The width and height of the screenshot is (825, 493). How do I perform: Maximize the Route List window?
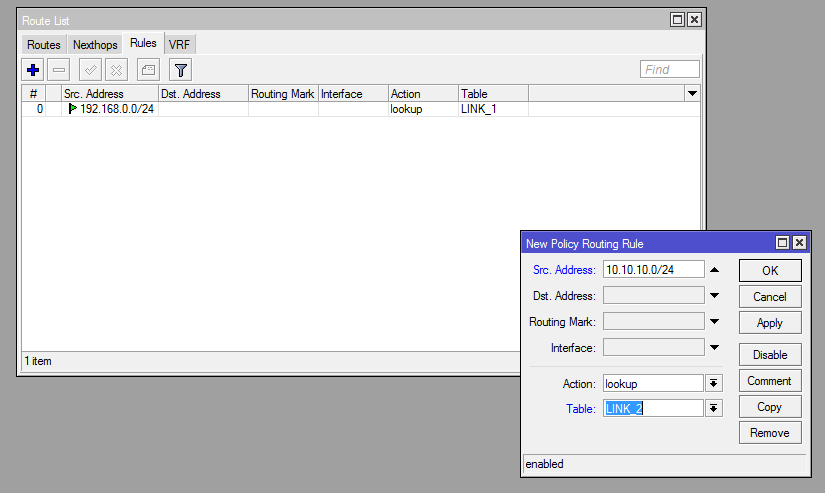pyautogui.click(x=678, y=19)
